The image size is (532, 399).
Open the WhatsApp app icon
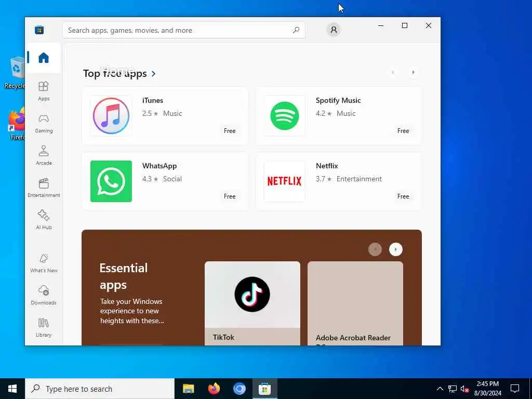(111, 181)
